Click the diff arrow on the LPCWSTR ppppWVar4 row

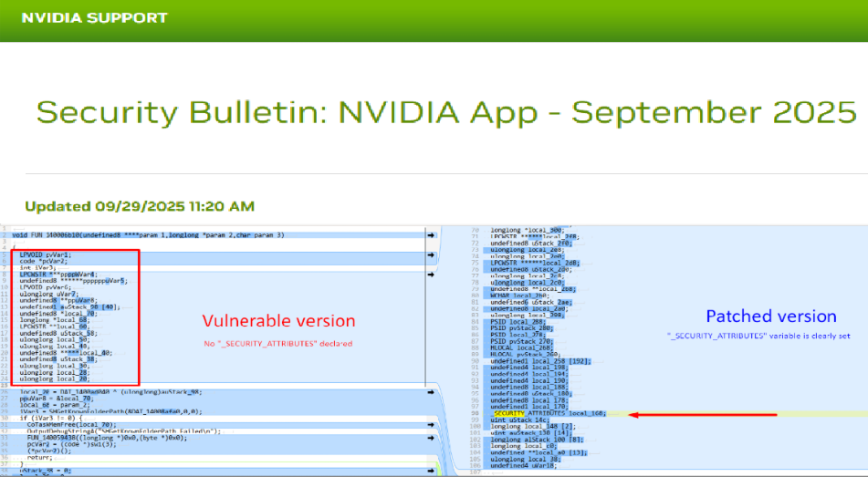[x=431, y=275]
